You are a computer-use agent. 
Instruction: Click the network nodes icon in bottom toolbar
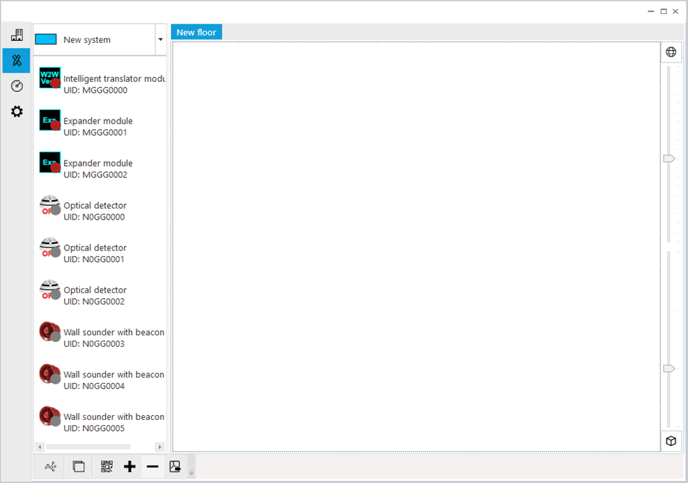tap(52, 466)
